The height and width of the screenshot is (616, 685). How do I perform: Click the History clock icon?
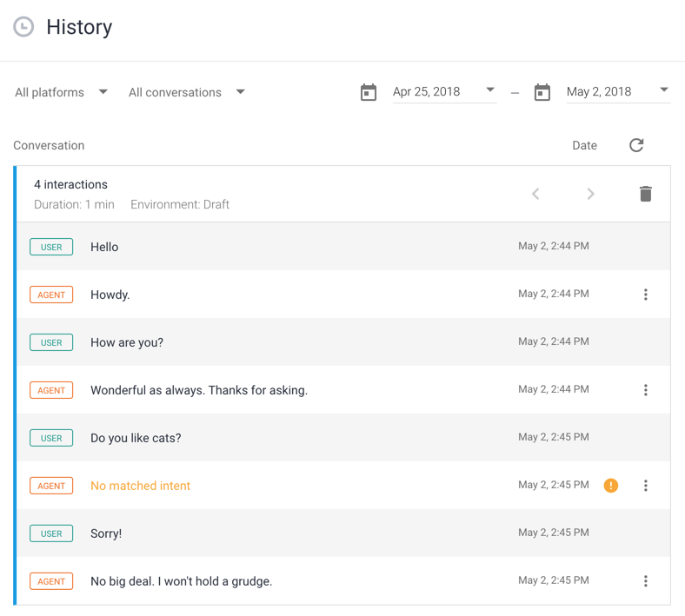click(x=23, y=27)
